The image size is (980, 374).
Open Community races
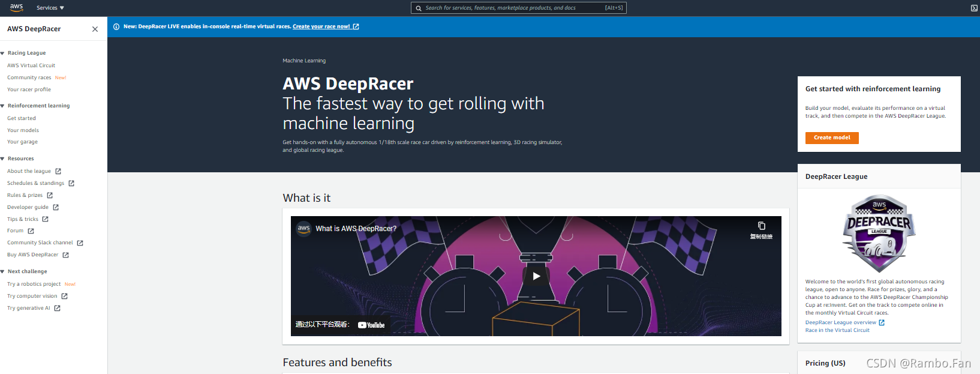[x=29, y=77]
